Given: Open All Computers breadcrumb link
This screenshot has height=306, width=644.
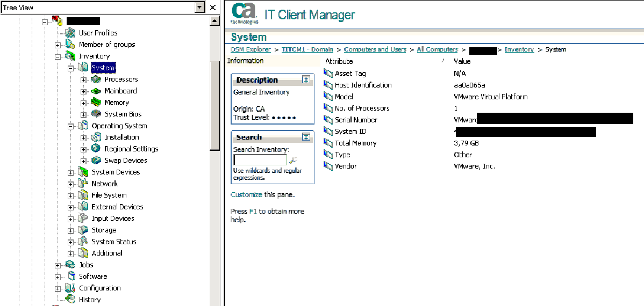Looking at the screenshot, I should tap(438, 49).
